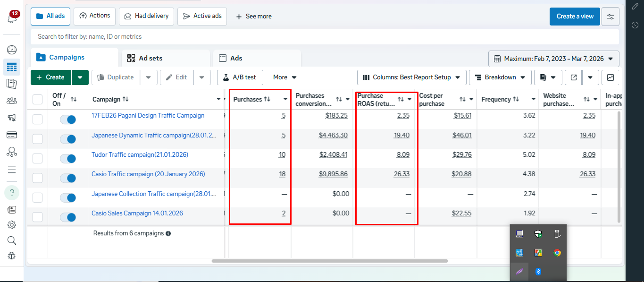Open the date range Maximum dropdown
This screenshot has width=644, height=282.
click(553, 59)
